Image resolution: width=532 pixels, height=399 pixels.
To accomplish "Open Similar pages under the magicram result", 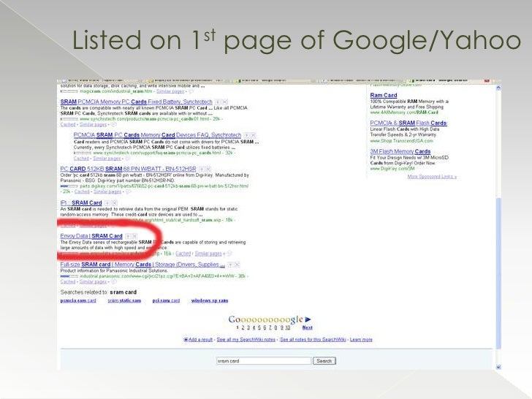I will coord(170,91).
